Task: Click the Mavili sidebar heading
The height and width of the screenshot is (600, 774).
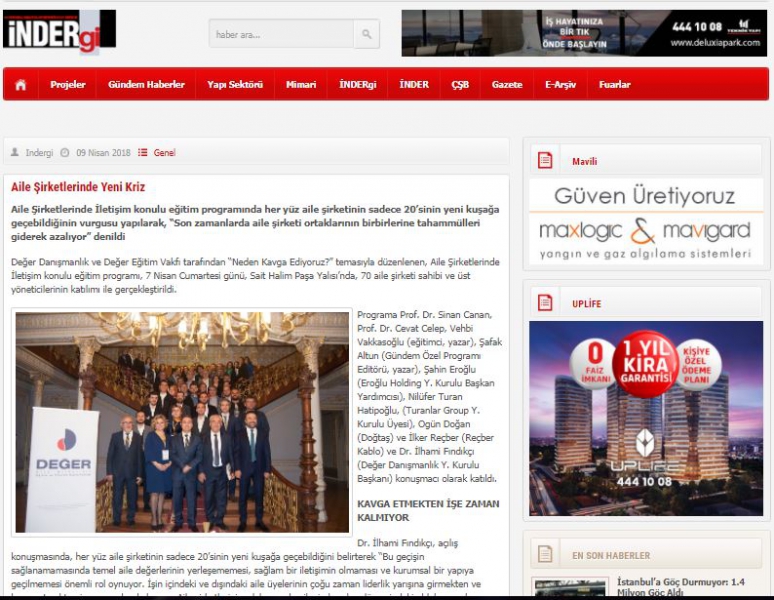Action: click(584, 161)
